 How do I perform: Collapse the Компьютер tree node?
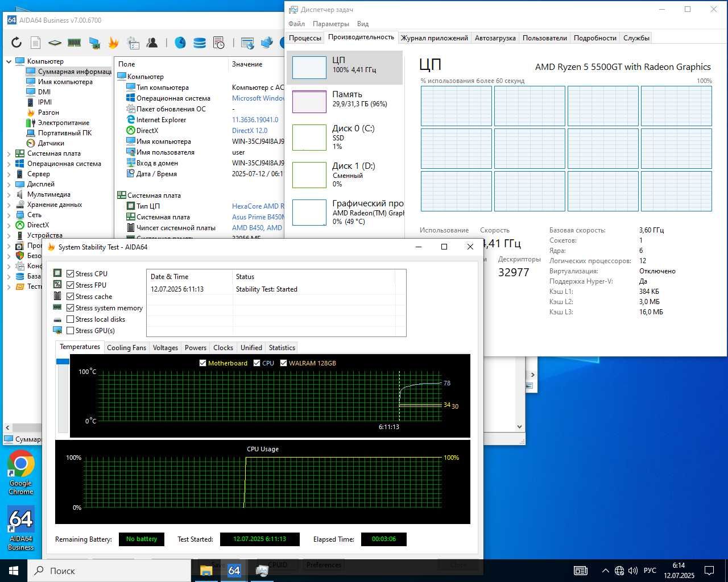click(x=9, y=61)
